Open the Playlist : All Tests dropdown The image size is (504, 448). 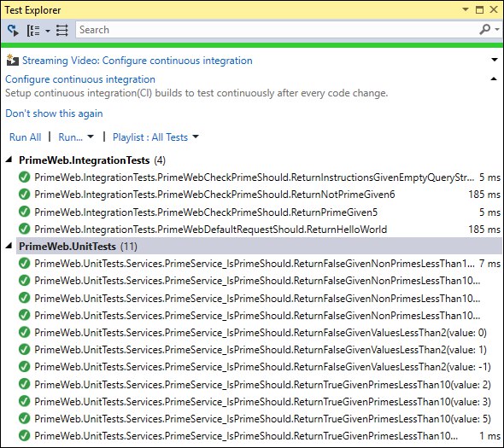(155, 137)
